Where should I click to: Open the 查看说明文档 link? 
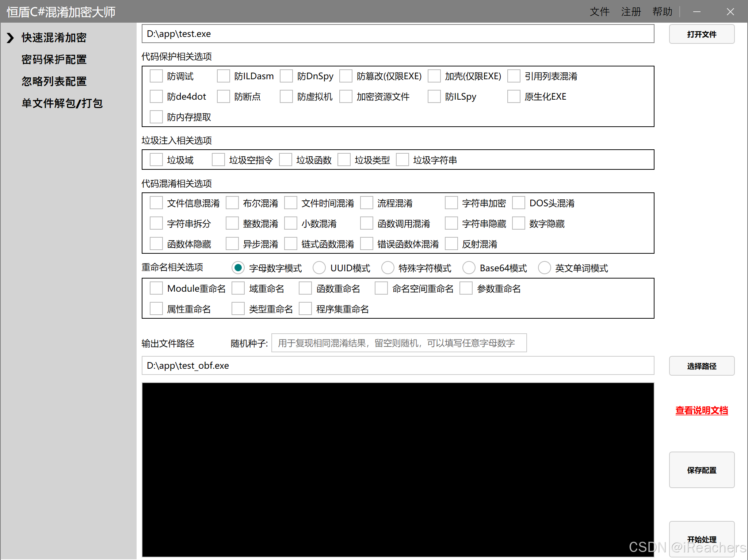click(x=701, y=410)
